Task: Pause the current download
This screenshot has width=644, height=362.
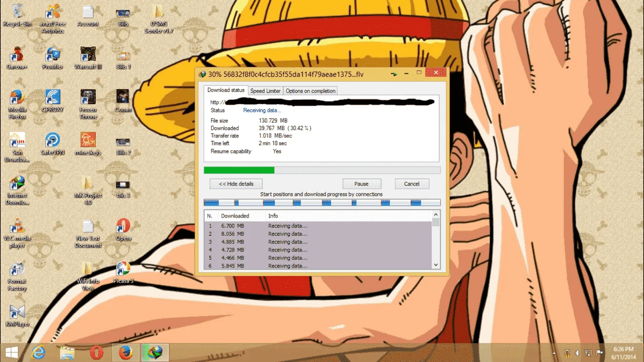Action: point(361,184)
